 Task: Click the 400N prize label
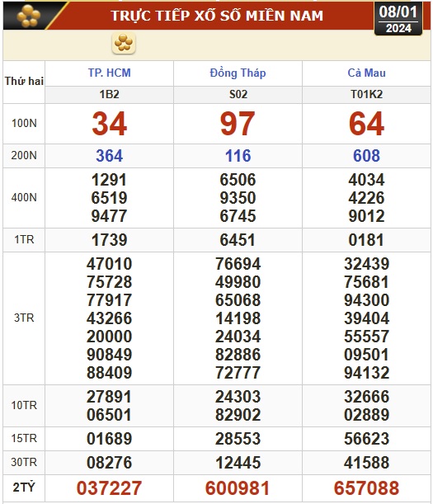tap(24, 198)
